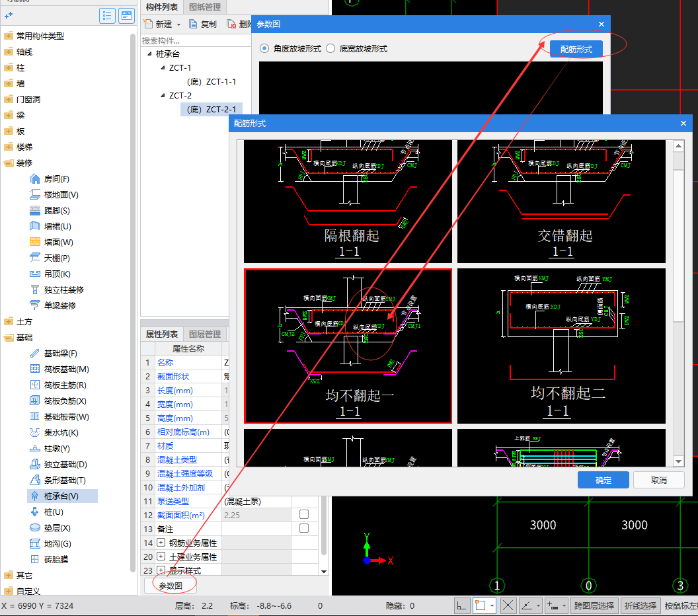Click the 跨图层选择 status button
698x616 pixels.
pos(594,606)
